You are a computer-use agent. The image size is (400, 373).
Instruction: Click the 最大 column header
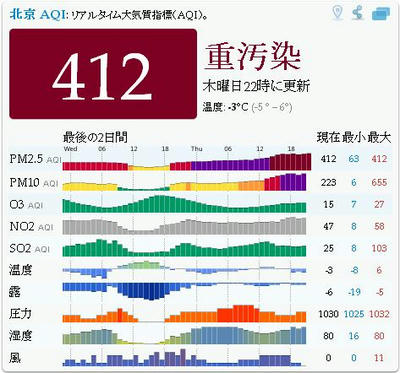379,138
